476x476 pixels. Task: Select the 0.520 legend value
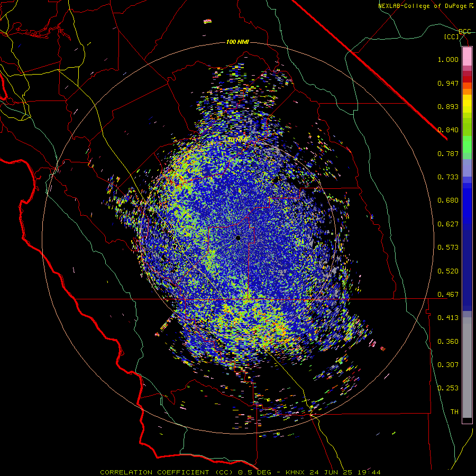[x=448, y=271]
